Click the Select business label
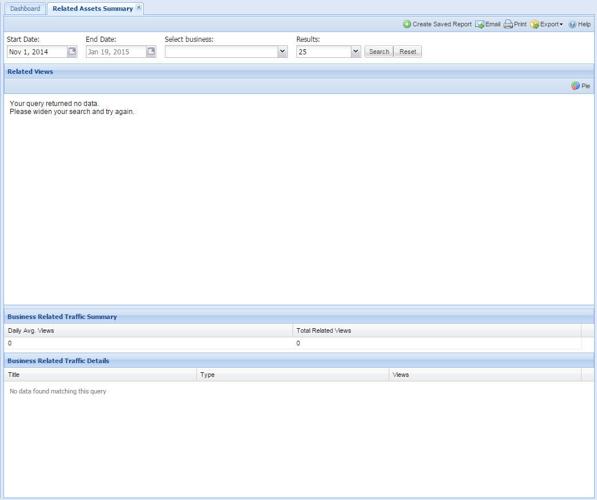This screenshot has height=500, width=597. pos(189,39)
